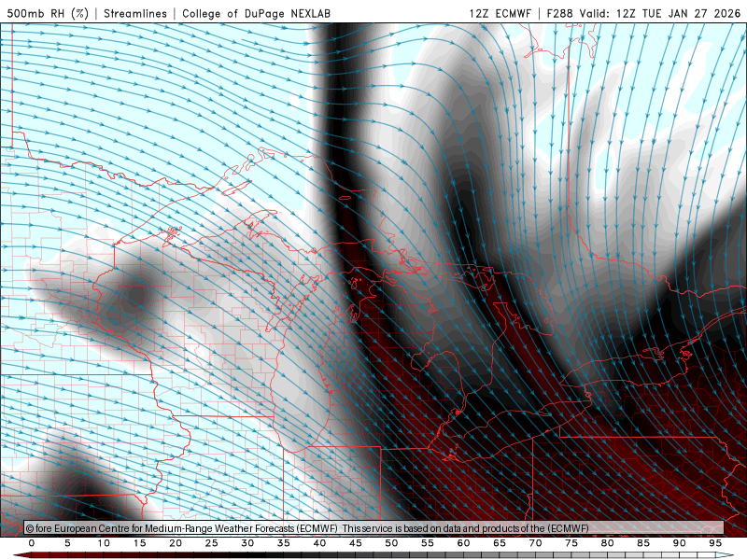Image resolution: width=747 pixels, height=560 pixels.
Task: Click the '45' color scale label
Action: click(356, 543)
